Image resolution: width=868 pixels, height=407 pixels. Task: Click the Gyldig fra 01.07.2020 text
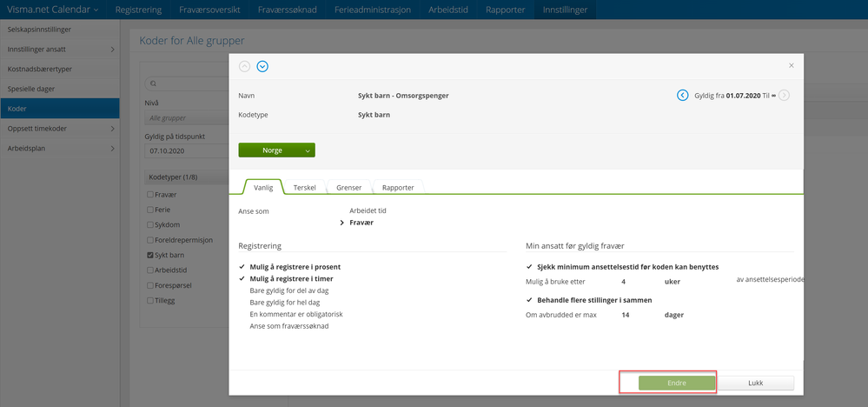[727, 96]
